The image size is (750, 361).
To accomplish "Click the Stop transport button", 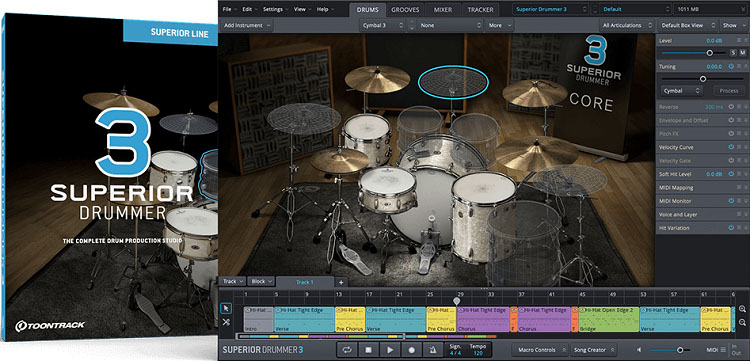I will click(368, 350).
